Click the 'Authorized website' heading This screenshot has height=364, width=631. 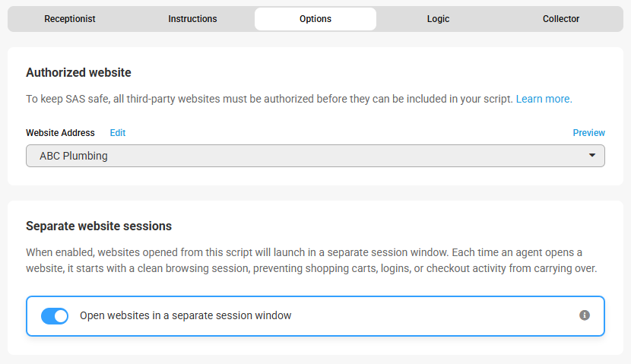(78, 73)
